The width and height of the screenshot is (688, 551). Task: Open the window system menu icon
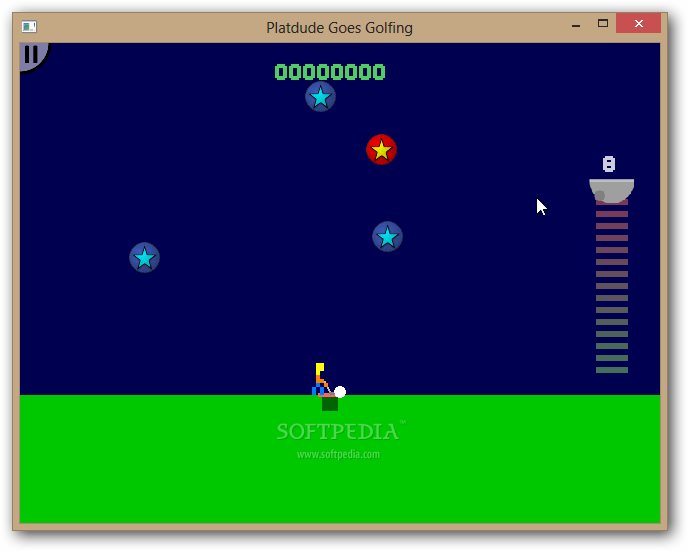point(29,27)
